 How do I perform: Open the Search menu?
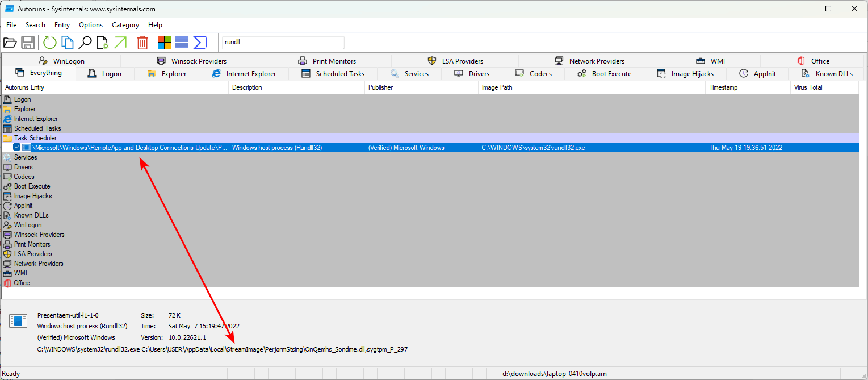tap(35, 25)
